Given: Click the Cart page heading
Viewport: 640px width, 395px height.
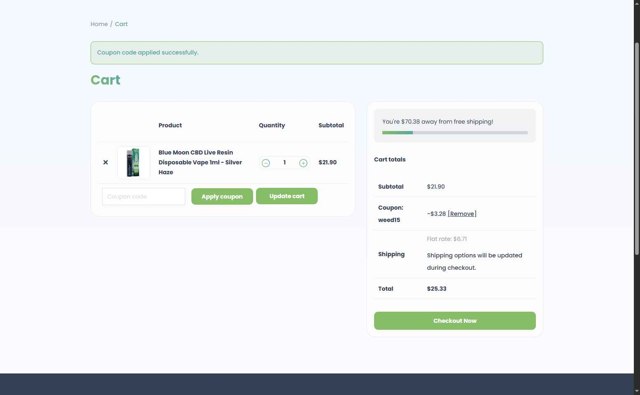Looking at the screenshot, I should (105, 80).
